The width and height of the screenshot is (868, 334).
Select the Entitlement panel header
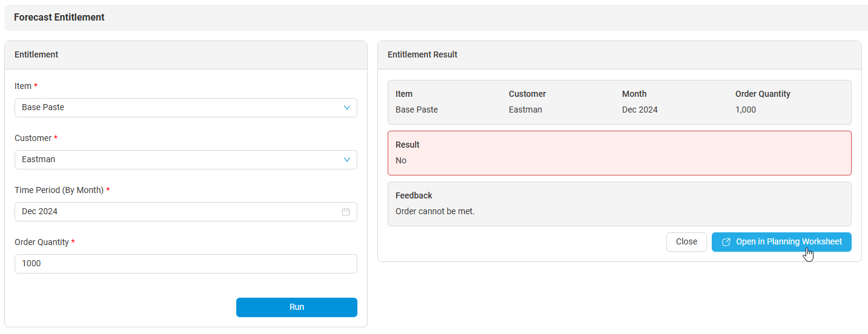coord(36,54)
